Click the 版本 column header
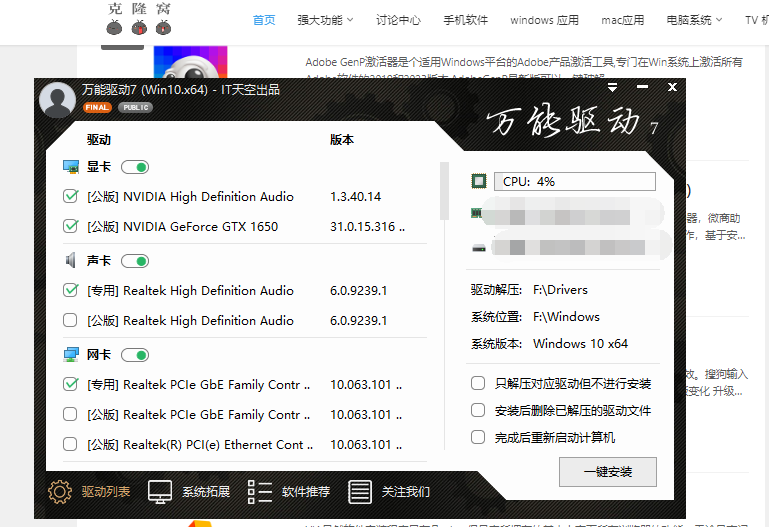The width and height of the screenshot is (769, 527). point(342,140)
